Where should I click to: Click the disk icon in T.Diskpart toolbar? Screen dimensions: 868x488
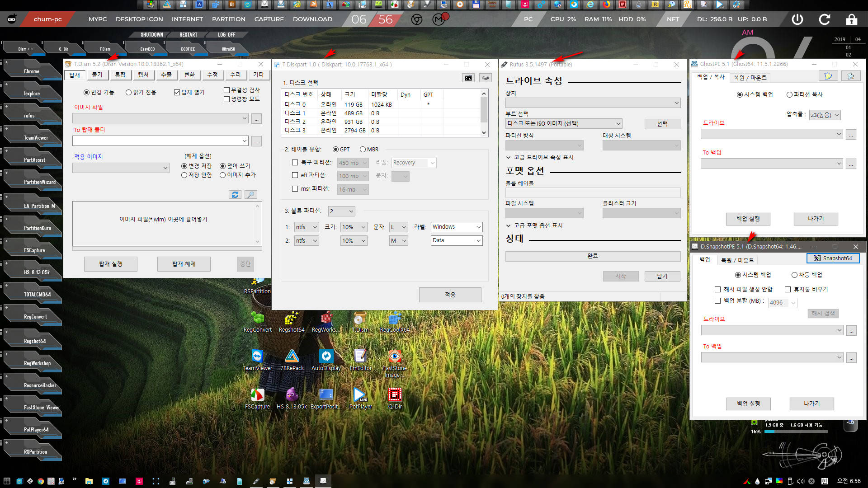click(x=486, y=78)
